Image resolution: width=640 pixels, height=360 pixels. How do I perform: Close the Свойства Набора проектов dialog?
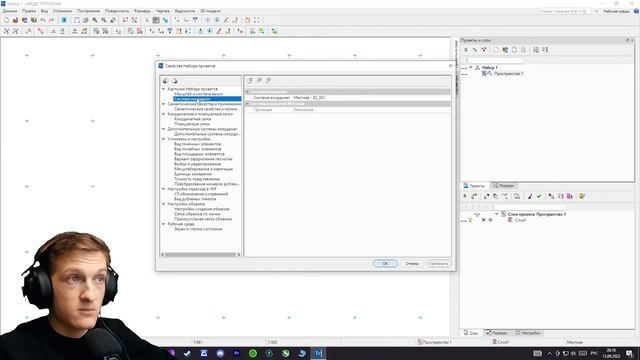451,66
